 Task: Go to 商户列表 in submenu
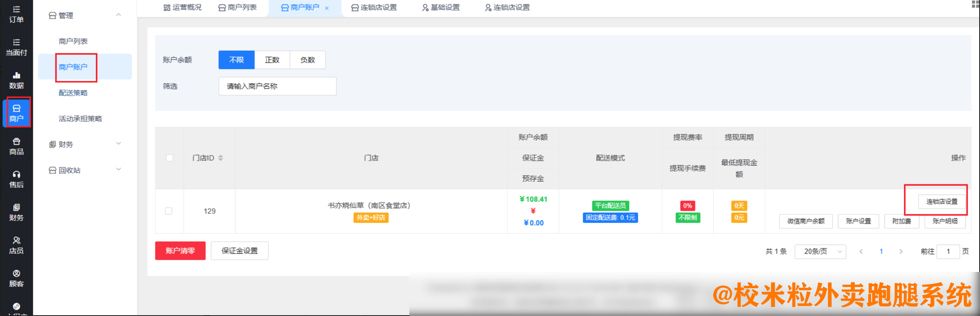click(x=73, y=41)
